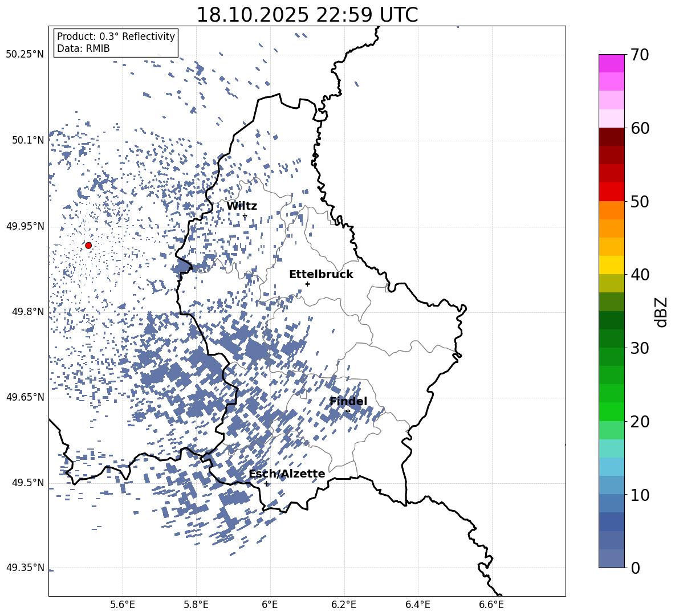Click the Esch/Alzette city label

(x=287, y=474)
